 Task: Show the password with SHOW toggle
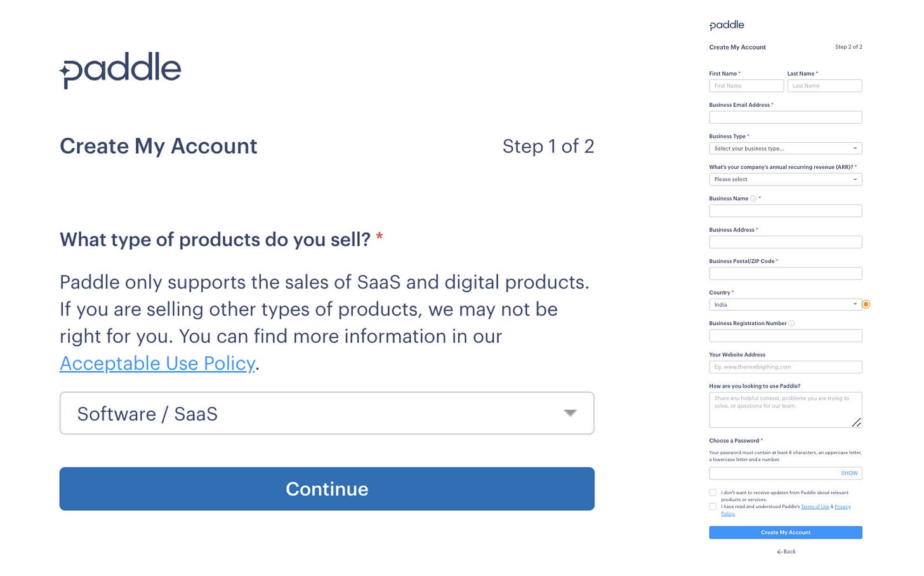click(x=849, y=473)
